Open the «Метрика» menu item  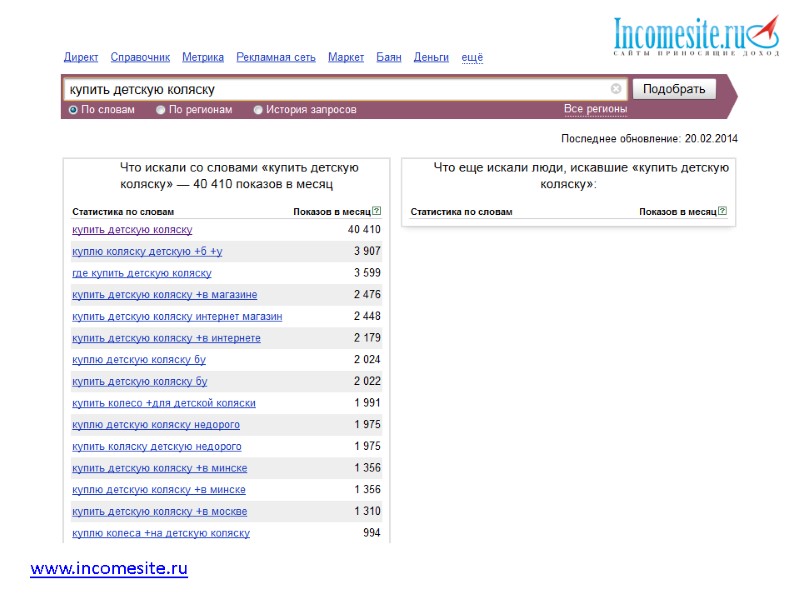pos(202,57)
